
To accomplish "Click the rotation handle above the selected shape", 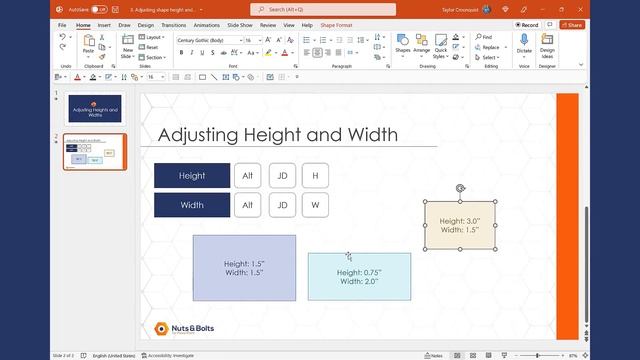I will [460, 188].
